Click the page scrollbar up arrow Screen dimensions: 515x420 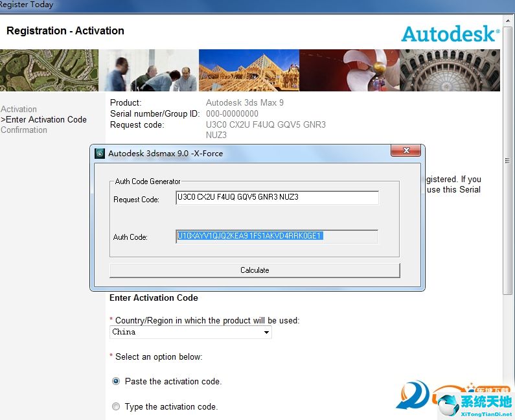pos(509,21)
